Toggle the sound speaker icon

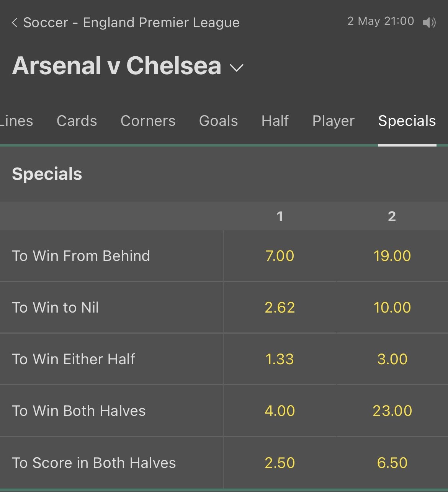point(429,23)
